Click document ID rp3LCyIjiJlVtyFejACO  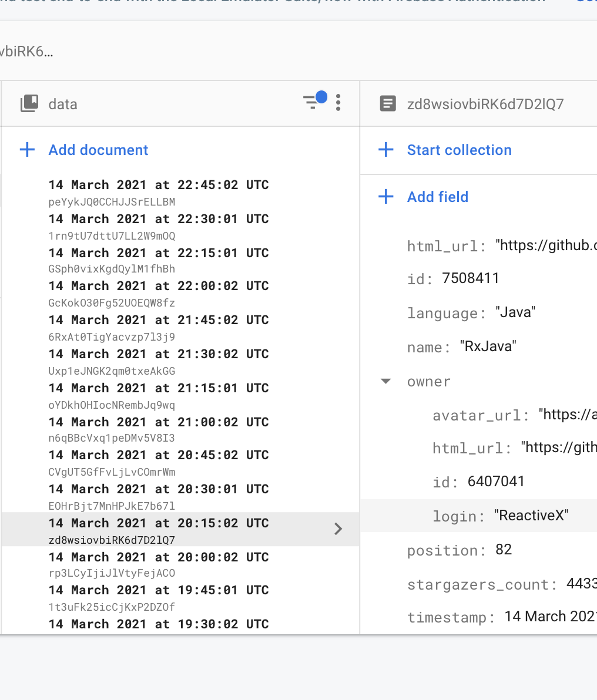112,573
